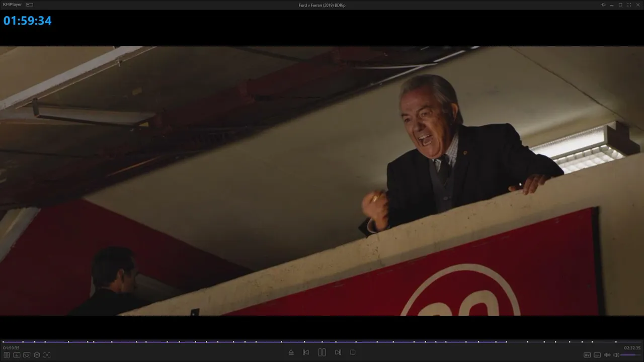Switch the player to fullscreen mode

[x=629, y=5]
